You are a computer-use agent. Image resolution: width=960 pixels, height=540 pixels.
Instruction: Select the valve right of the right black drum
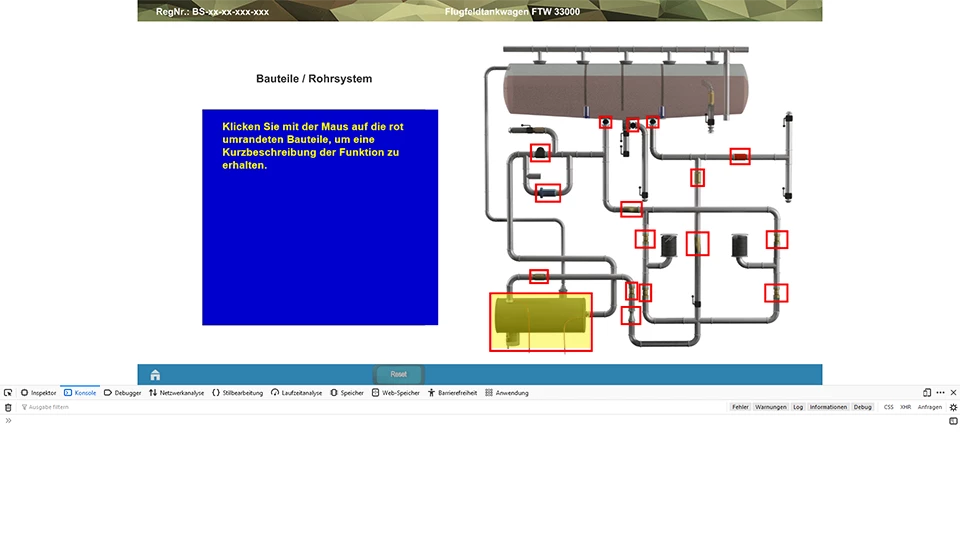tap(777, 239)
